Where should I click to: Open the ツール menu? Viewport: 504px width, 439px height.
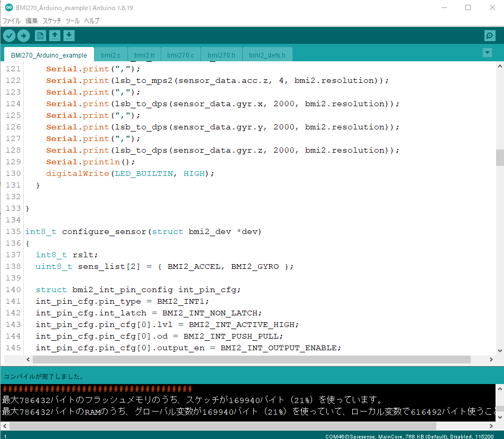[71, 21]
